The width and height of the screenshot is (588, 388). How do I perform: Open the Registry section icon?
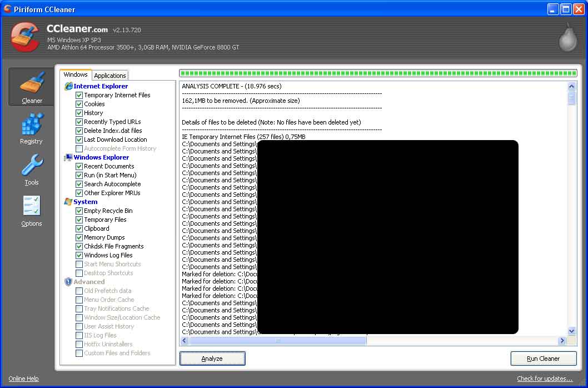pyautogui.click(x=32, y=124)
